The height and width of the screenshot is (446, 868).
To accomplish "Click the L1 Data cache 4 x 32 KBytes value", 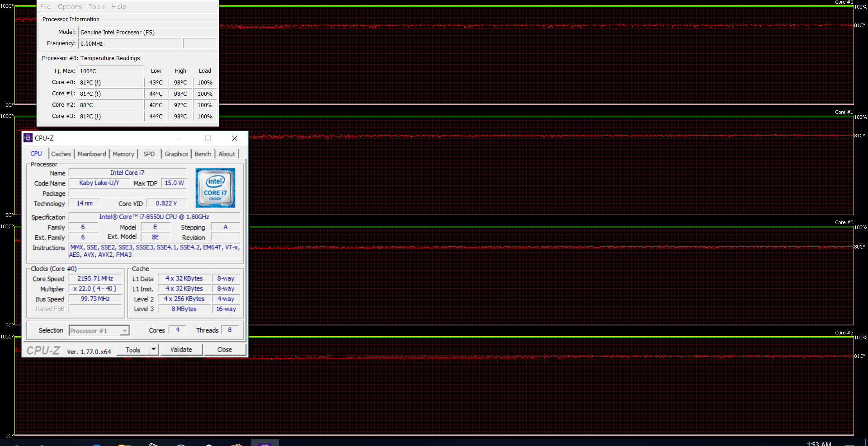I will pyautogui.click(x=184, y=278).
